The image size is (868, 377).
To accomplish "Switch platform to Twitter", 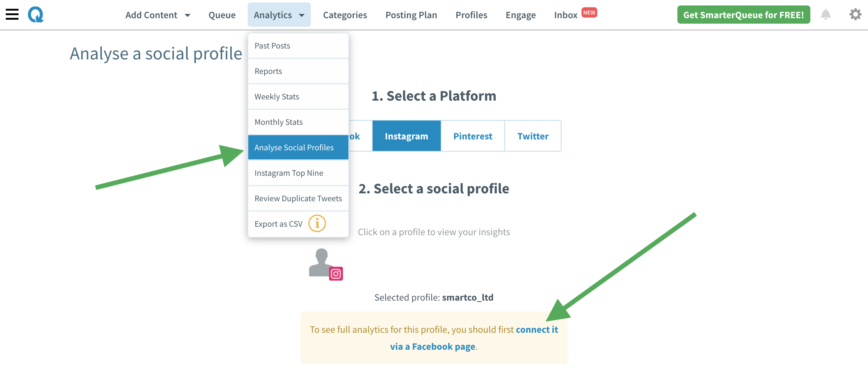I will coord(533,136).
